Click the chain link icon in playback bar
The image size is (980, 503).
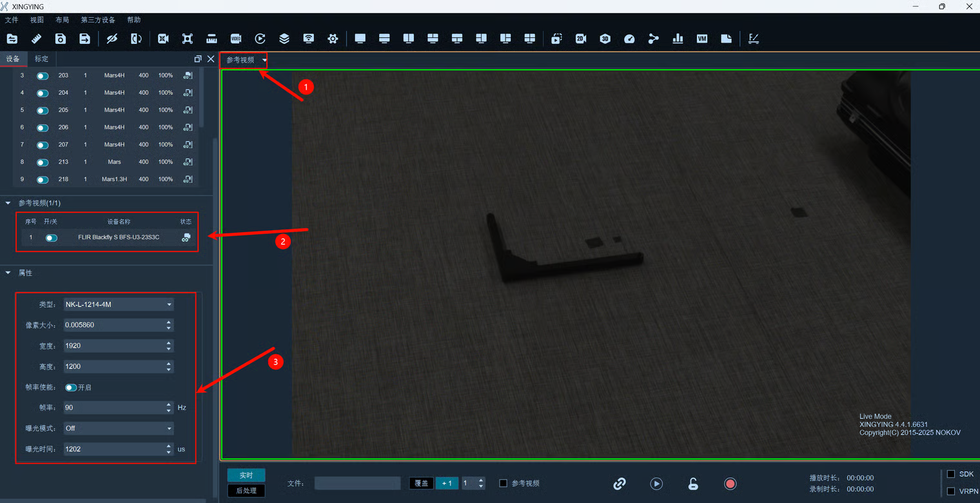[x=620, y=484]
